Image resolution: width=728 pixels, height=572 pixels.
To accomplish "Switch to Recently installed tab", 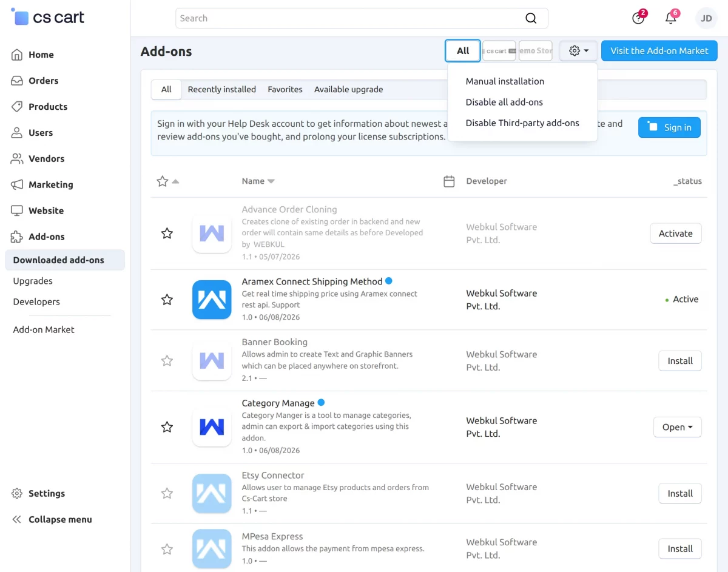I will [x=222, y=90].
